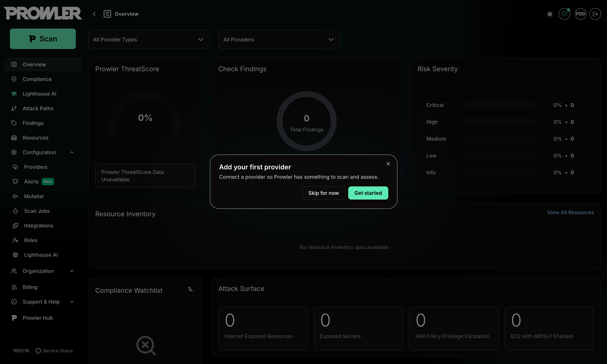Click Prowler ThreatScore Data Unavailable notice
The width and height of the screenshot is (607, 364).
click(145, 176)
